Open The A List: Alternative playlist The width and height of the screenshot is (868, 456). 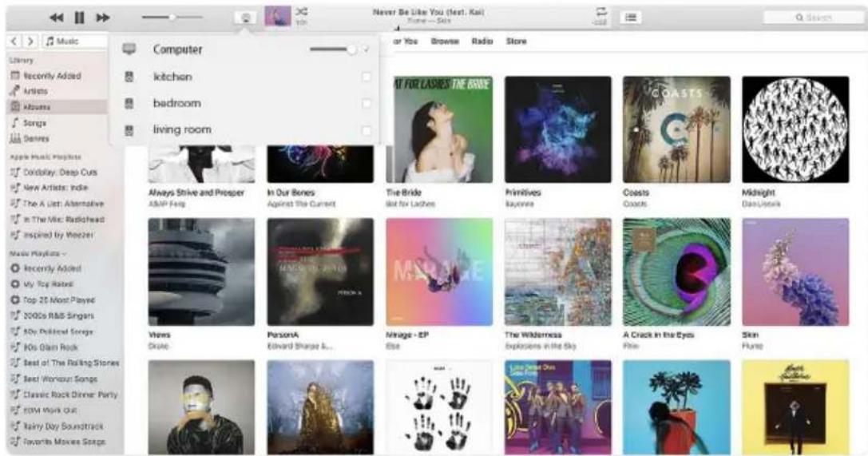click(63, 204)
